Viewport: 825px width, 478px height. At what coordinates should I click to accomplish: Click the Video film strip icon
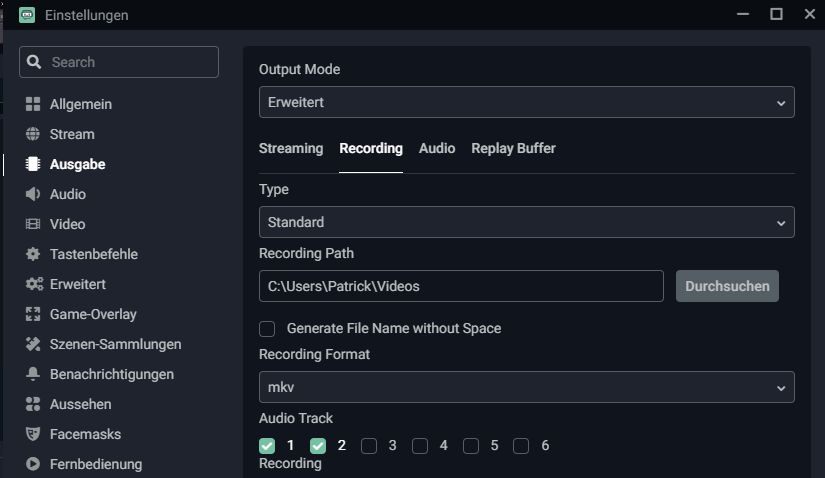pos(33,224)
